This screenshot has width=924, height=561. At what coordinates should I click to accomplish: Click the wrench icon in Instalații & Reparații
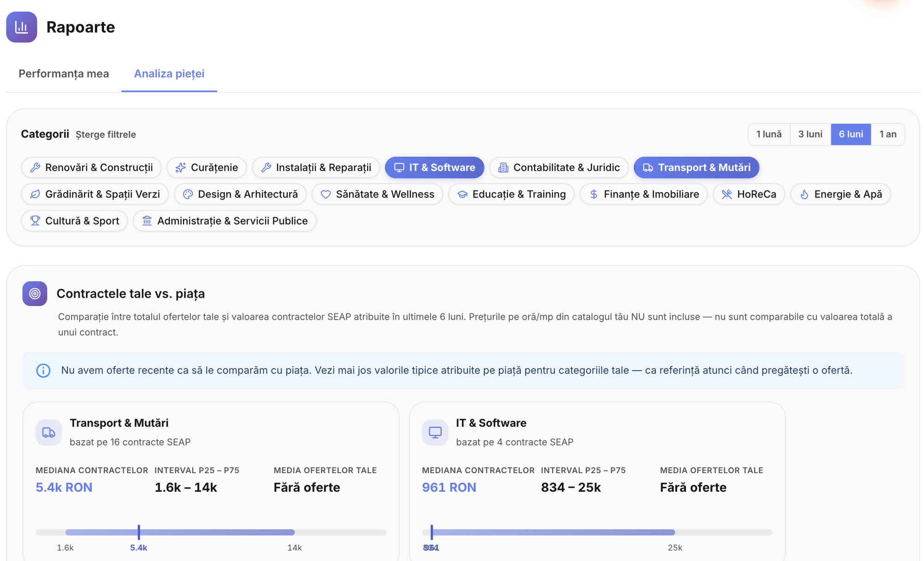[266, 168]
